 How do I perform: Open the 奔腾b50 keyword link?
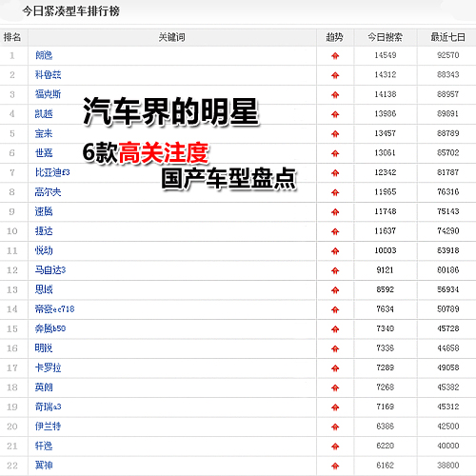(50, 328)
